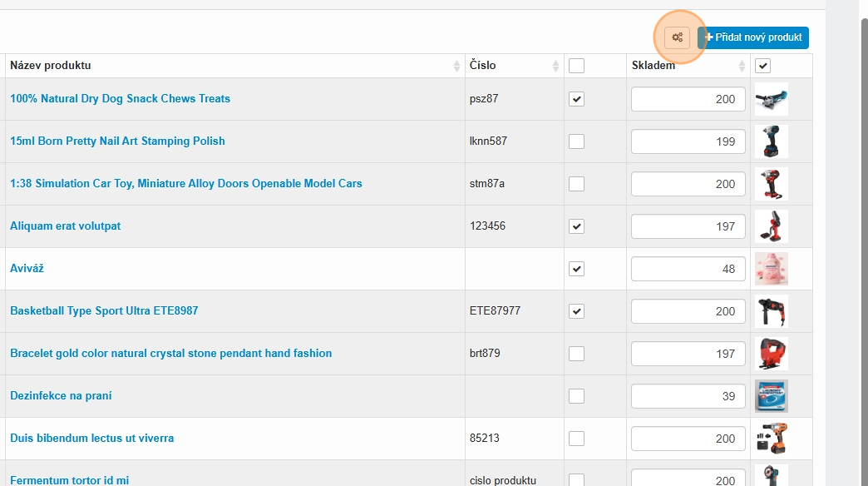Toggle the checked header checkbox above thumbnails
The width and height of the screenshot is (868, 486).
tap(762, 66)
